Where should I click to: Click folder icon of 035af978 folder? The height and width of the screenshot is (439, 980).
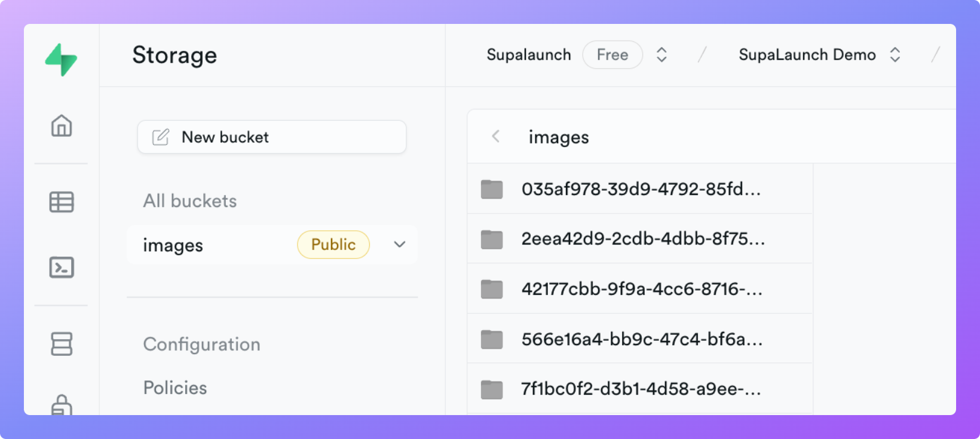coord(492,190)
